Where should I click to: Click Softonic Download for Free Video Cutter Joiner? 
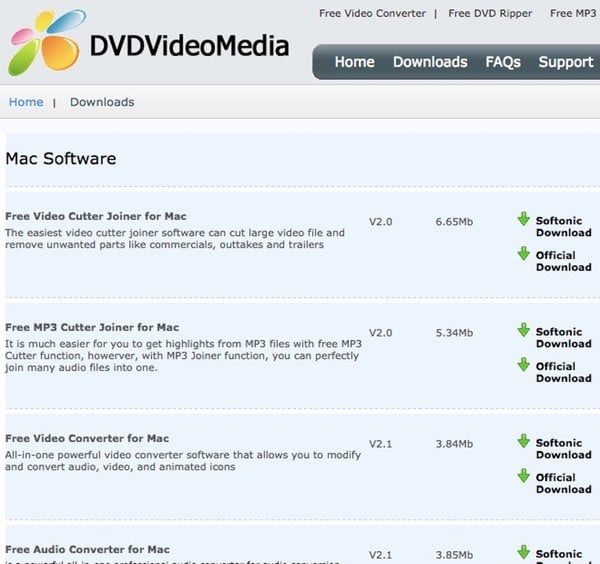tap(564, 227)
